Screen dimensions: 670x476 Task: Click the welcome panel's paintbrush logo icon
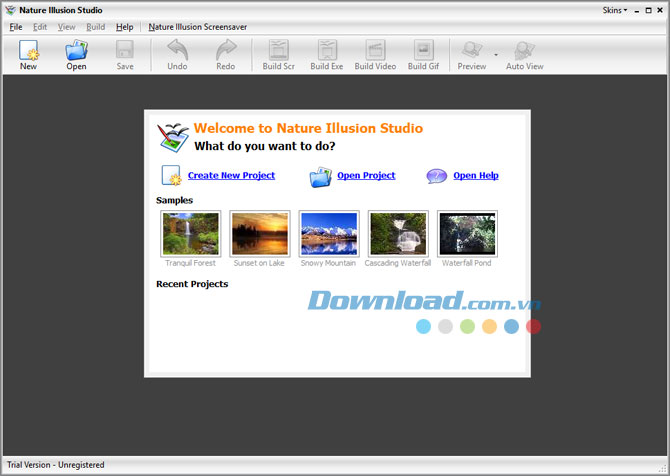tap(173, 138)
